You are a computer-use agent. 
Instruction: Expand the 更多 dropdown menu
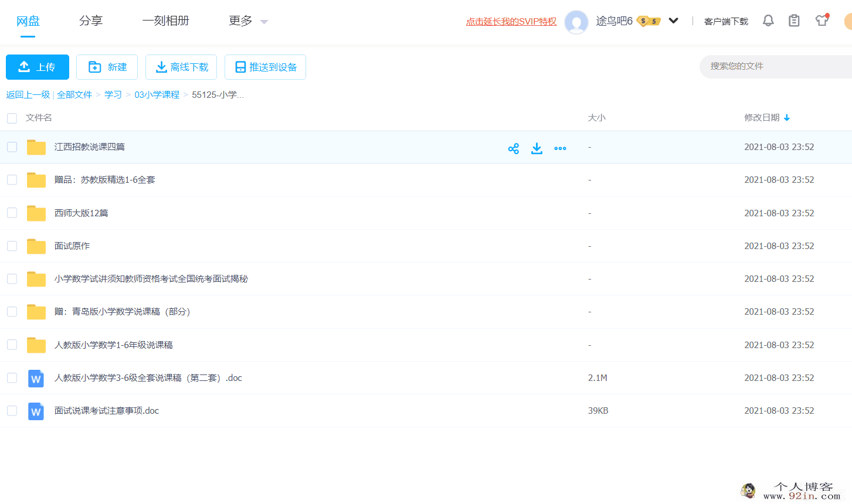[x=248, y=21]
